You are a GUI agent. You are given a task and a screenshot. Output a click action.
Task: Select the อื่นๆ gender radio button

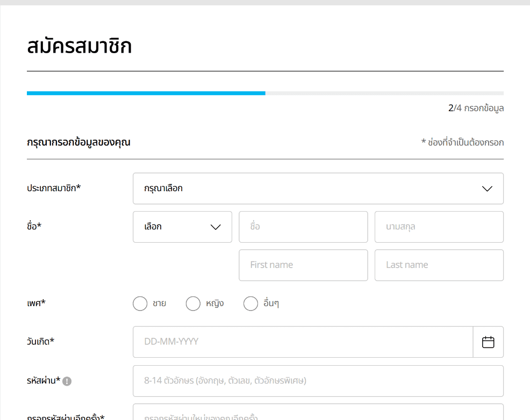250,303
